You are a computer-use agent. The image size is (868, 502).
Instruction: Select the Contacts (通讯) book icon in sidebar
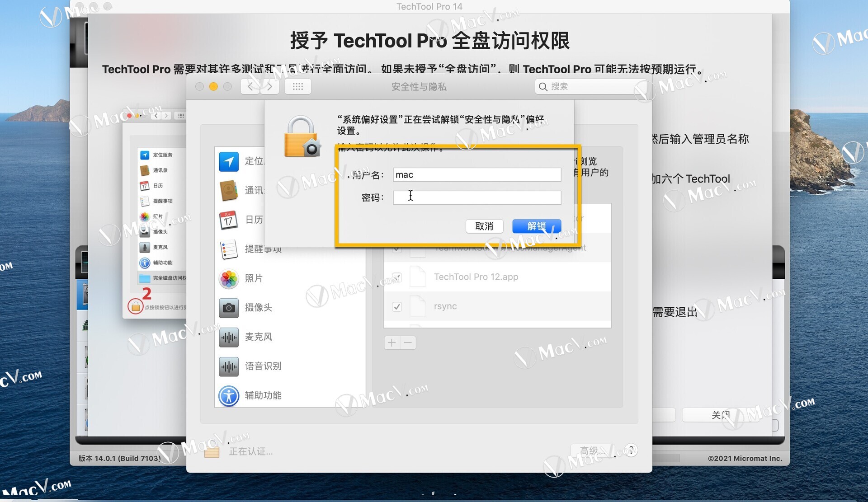point(229,191)
